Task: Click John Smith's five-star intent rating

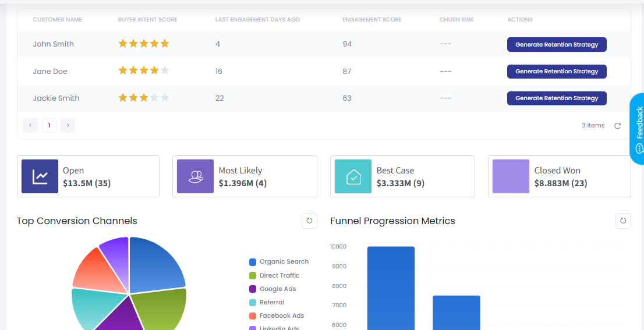Action: coord(144,44)
